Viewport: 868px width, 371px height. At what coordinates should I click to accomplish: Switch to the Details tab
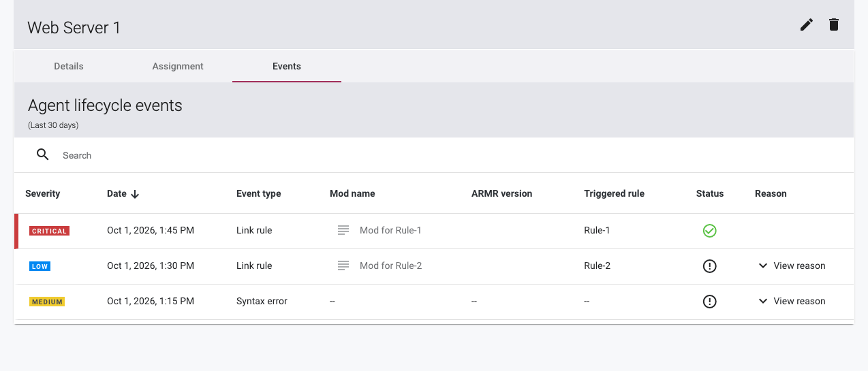click(x=69, y=66)
